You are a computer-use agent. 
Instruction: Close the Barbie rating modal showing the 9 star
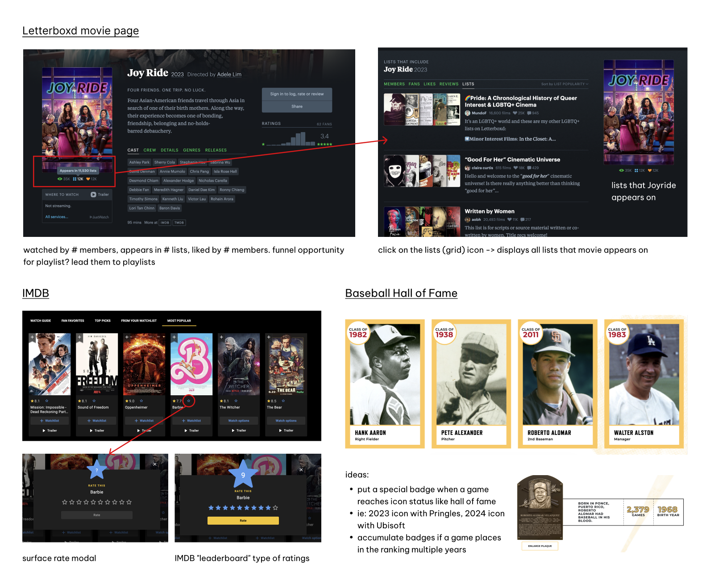[301, 470]
